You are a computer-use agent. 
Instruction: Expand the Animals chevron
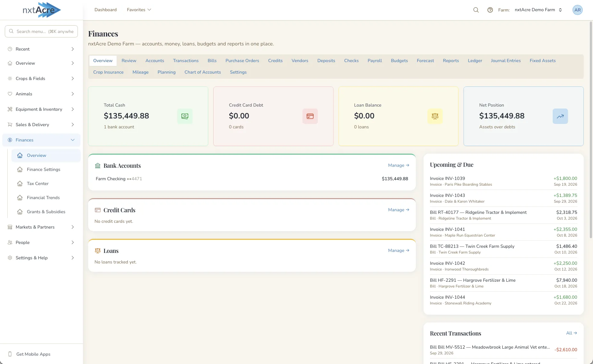tap(73, 94)
